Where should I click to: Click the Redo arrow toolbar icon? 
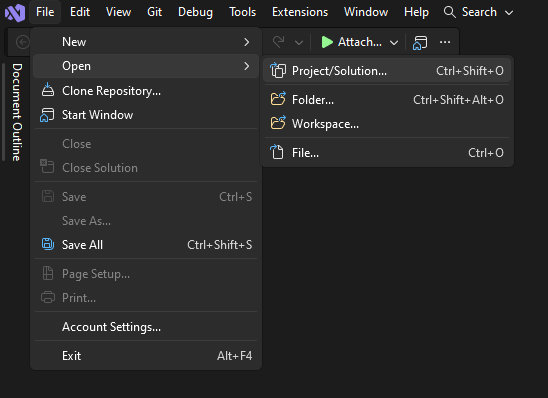279,42
